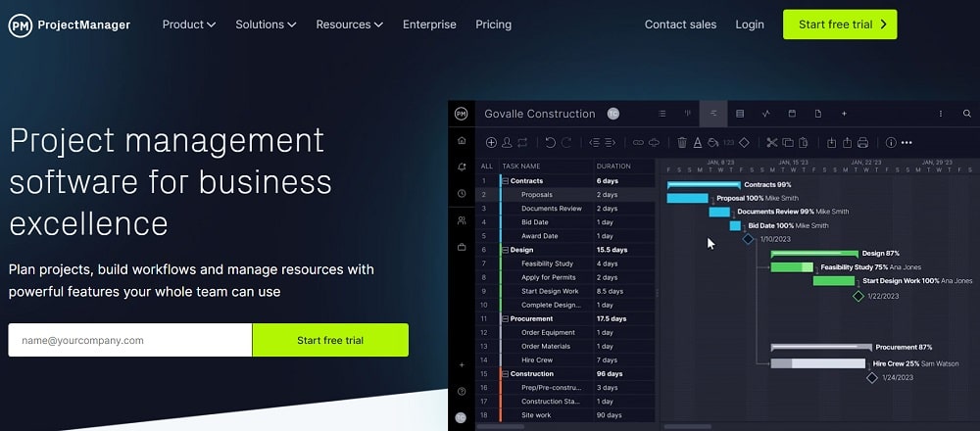This screenshot has height=431, width=980.
Task: Delete task with trash icon
Action: tap(682, 142)
